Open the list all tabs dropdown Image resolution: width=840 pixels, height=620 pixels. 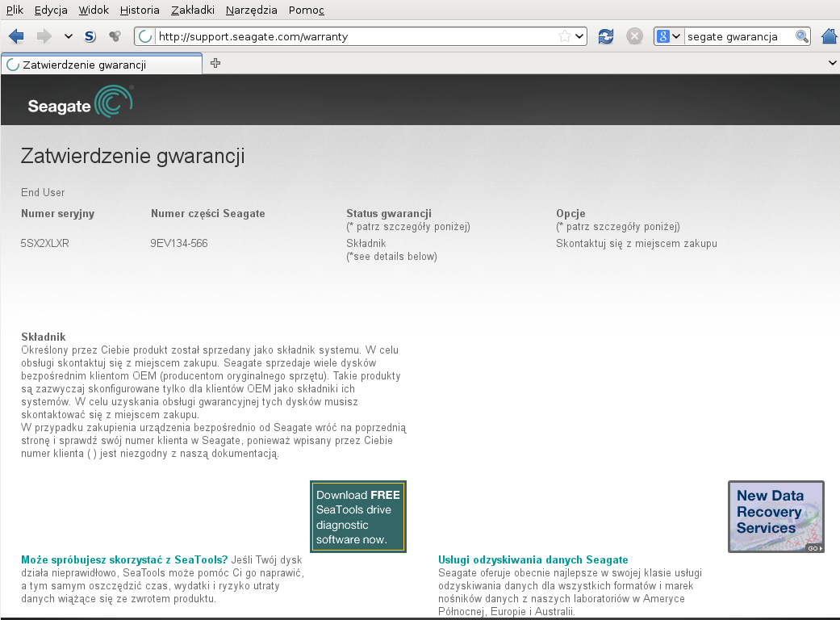[832, 63]
